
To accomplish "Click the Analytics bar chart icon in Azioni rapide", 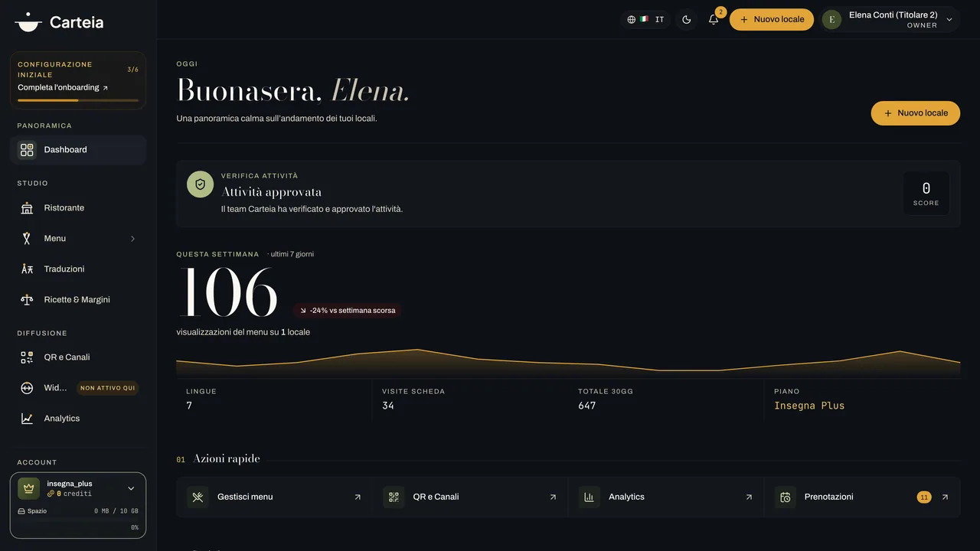I will point(590,497).
